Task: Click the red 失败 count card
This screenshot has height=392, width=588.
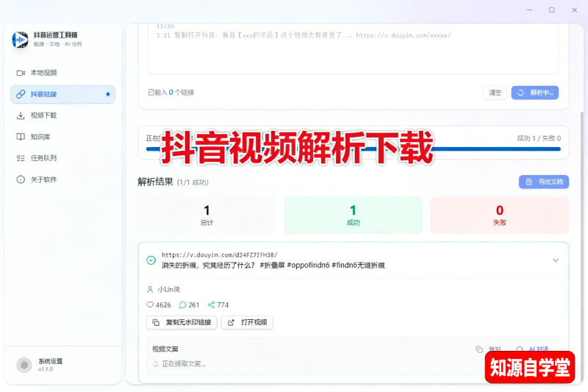Action: point(500,215)
